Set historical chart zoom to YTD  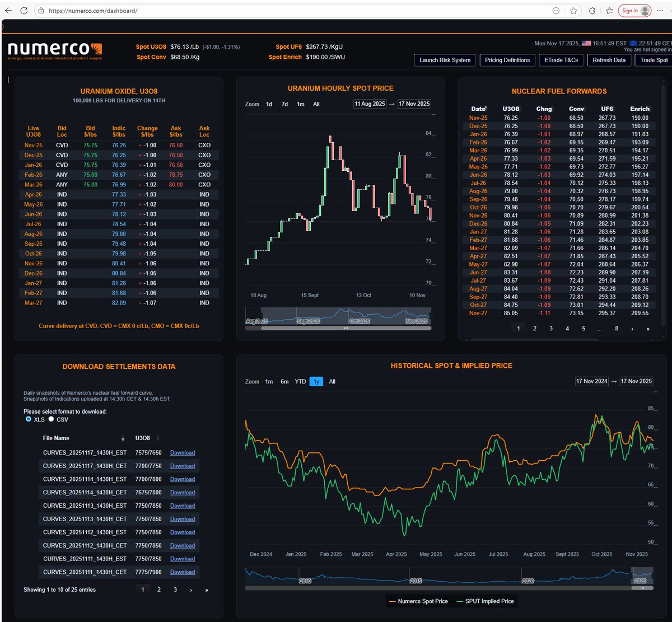301,382
